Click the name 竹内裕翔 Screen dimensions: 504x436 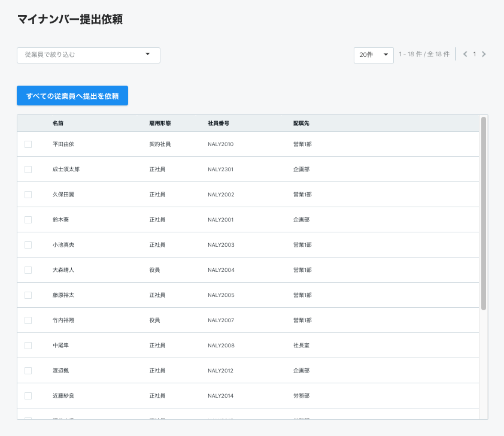(63, 320)
